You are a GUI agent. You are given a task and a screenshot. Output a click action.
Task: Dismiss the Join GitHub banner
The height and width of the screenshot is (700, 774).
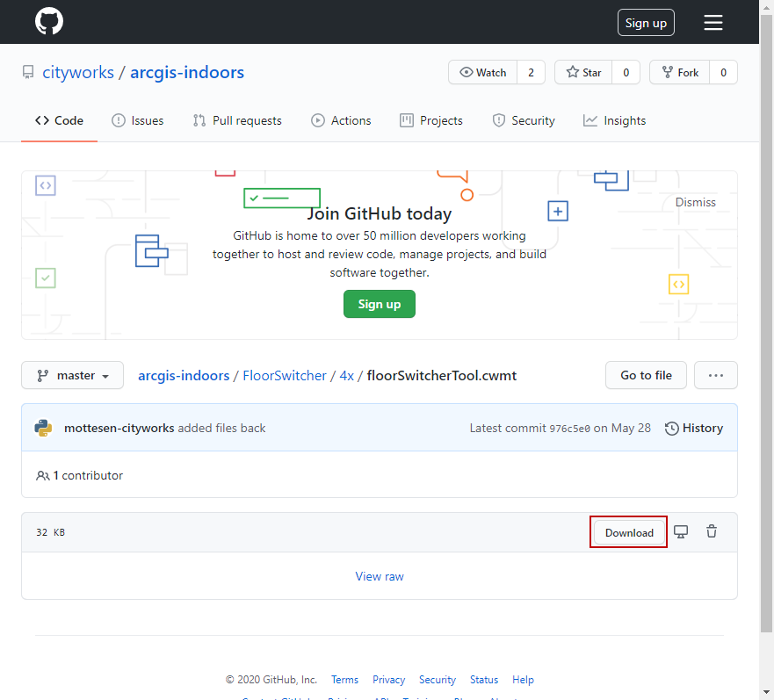tap(695, 202)
